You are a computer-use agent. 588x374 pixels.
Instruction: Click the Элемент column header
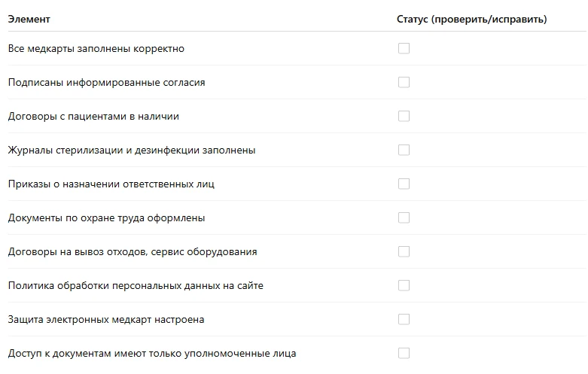29,19
